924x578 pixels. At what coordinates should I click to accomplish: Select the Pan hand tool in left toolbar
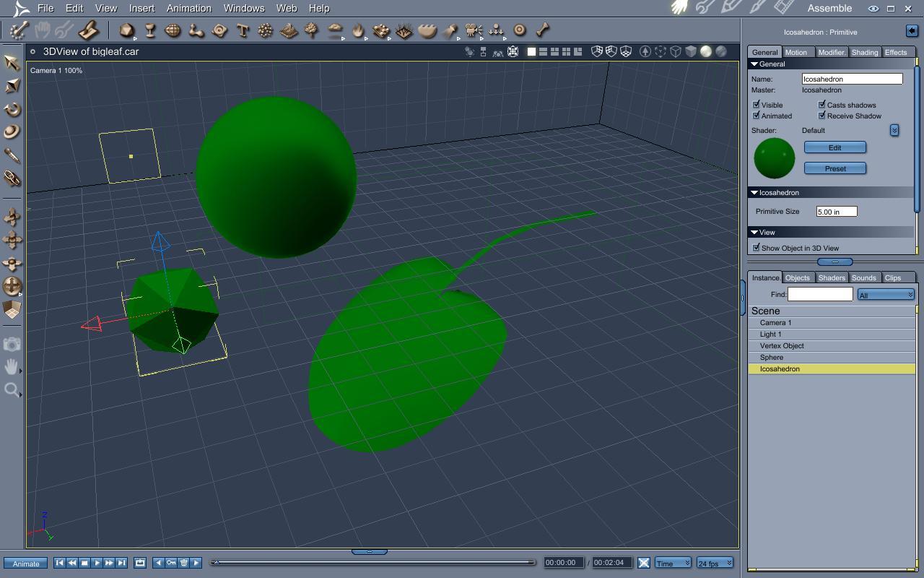(12, 367)
